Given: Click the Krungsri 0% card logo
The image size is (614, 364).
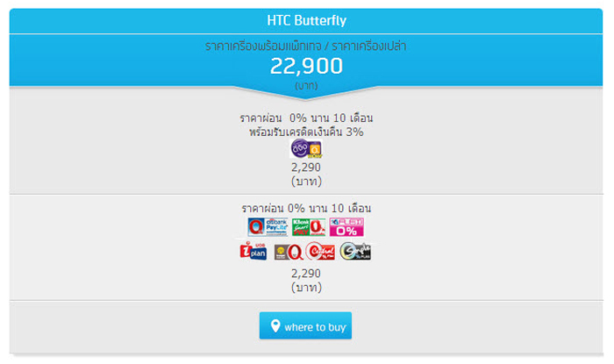Looking at the screenshot, I should coord(289,252).
